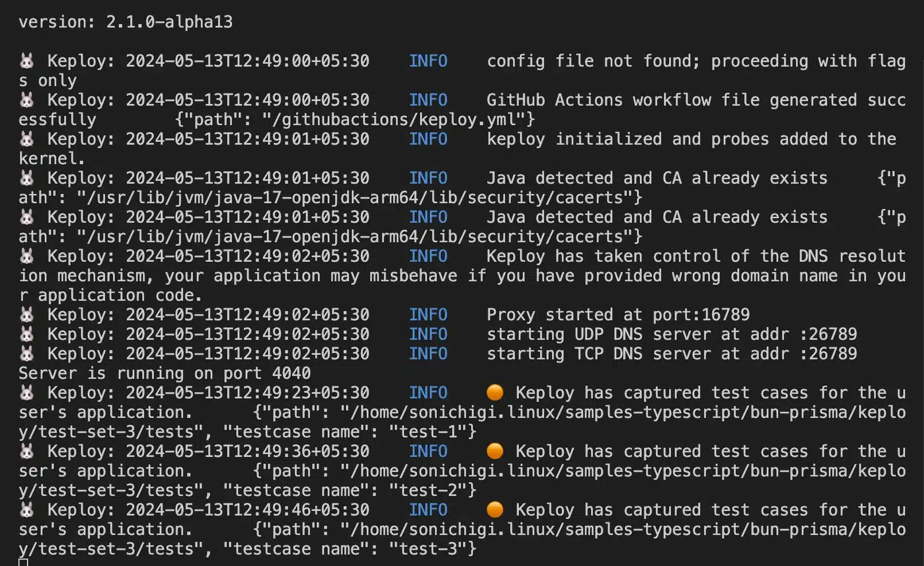Viewport: 924px width, 566px height.
Task: Click the rabbit icon on the "starting UDP DNS" line
Action: (27, 334)
